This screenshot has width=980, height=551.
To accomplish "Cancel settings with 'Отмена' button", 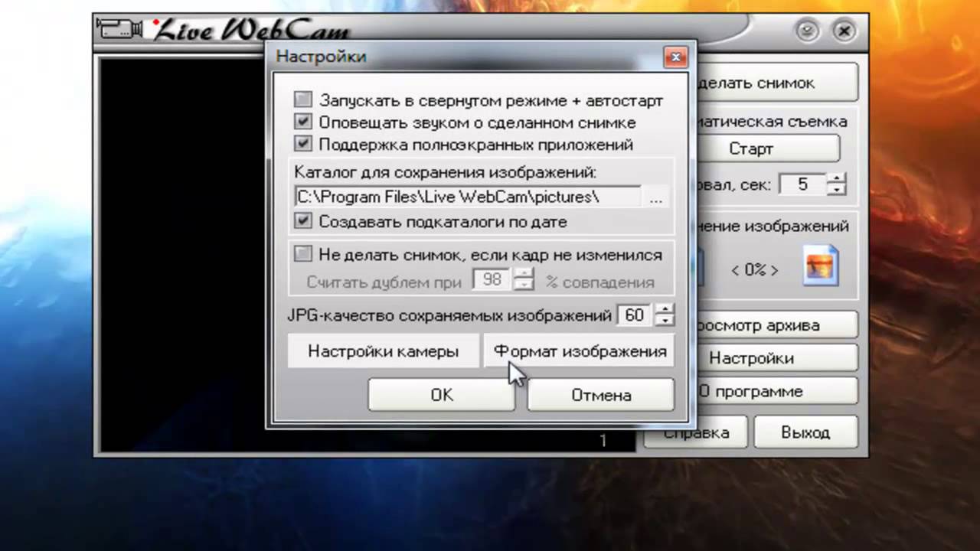I will coord(601,395).
